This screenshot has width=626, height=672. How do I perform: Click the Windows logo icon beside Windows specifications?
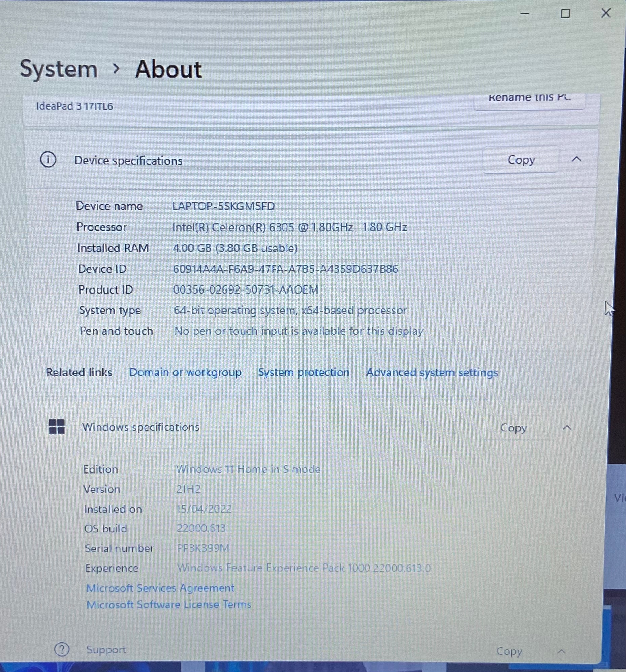(57, 427)
